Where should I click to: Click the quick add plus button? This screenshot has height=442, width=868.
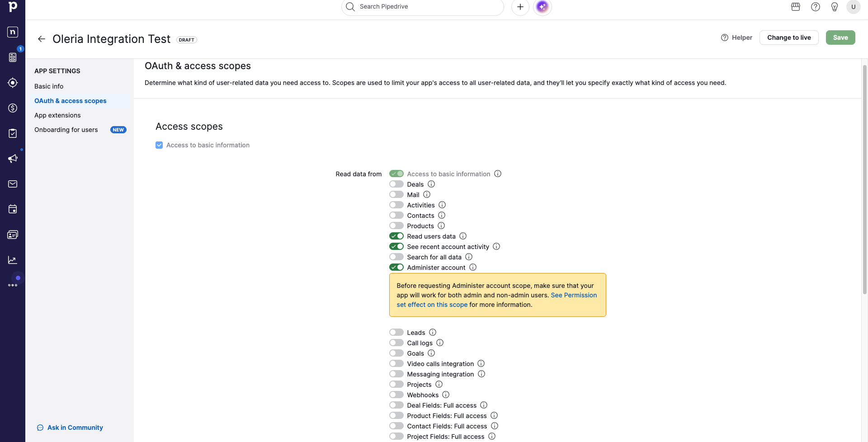(520, 7)
